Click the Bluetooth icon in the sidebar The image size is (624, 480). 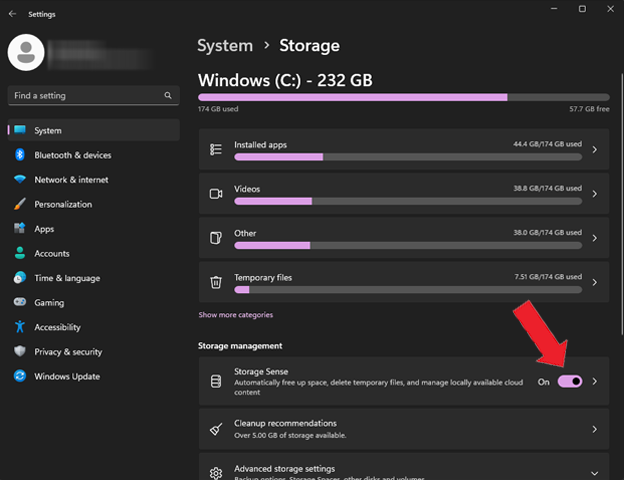coord(20,155)
